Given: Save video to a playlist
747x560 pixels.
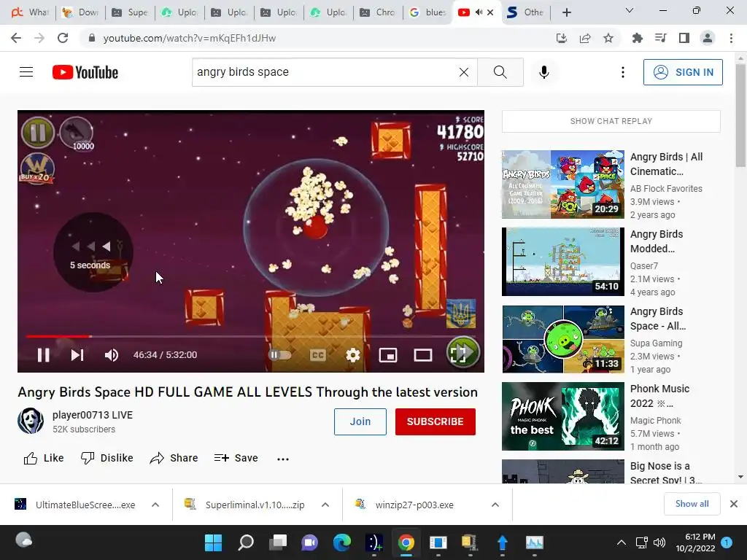Looking at the screenshot, I should [236, 458].
